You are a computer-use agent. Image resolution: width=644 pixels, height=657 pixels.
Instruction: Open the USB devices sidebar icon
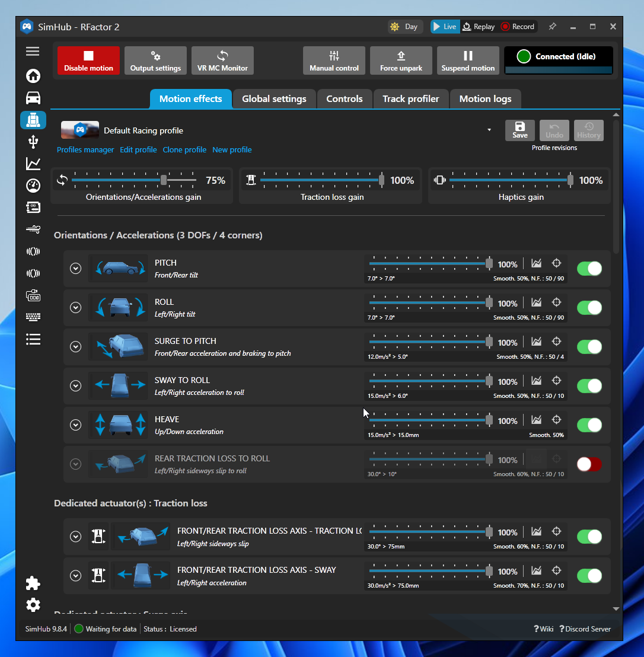pyautogui.click(x=33, y=142)
